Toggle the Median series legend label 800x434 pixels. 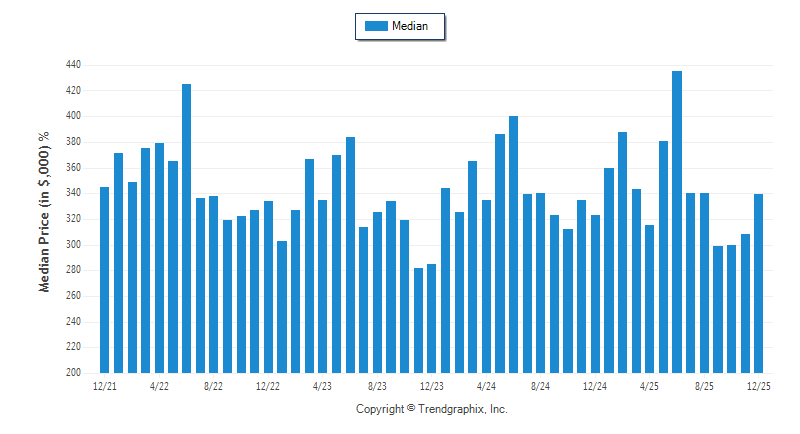(410, 26)
